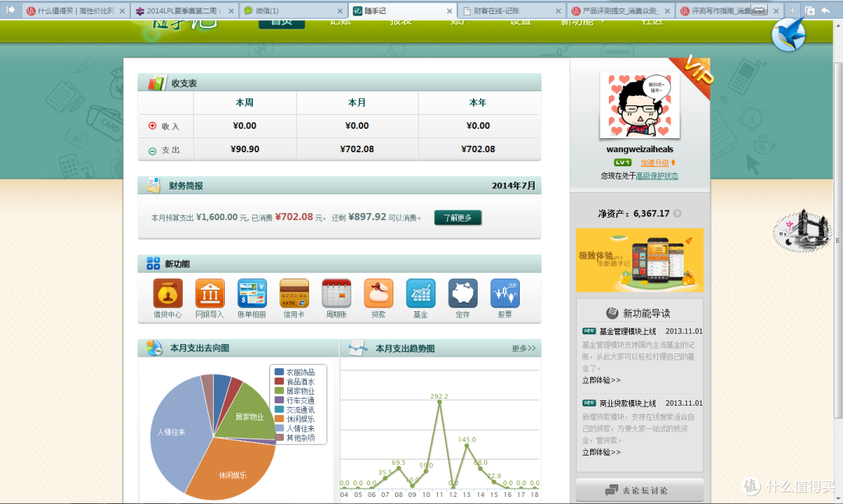Click the 休闲娱乐 legend color swatch

(279, 419)
